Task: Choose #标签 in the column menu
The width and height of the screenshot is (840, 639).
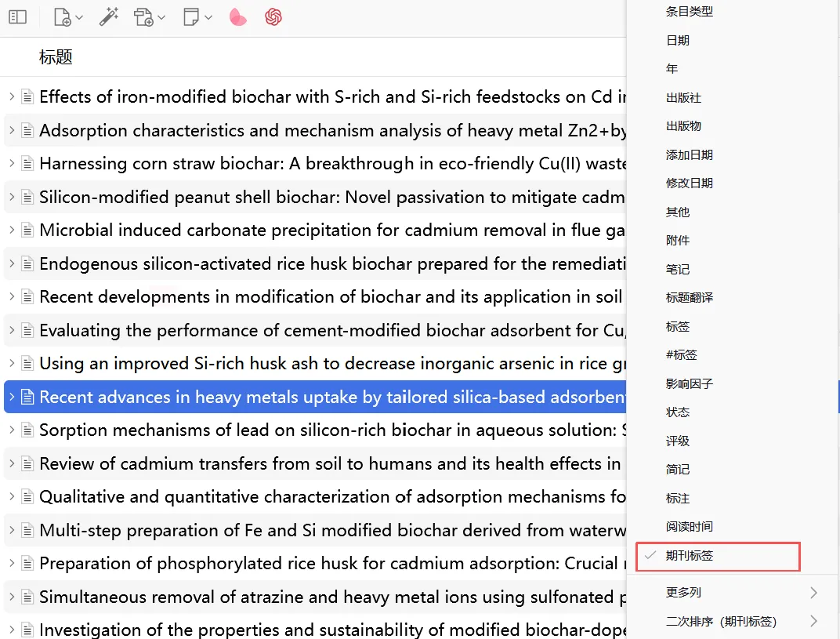Action: 681,355
